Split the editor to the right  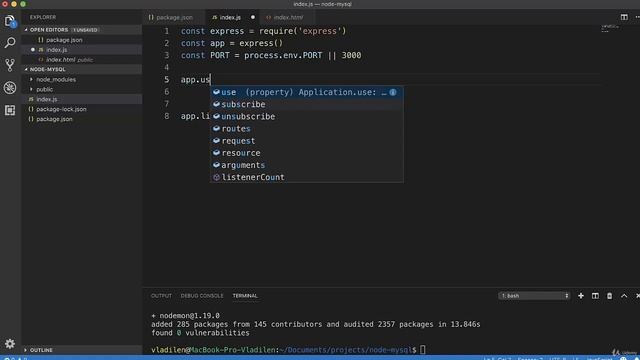click(x=624, y=17)
